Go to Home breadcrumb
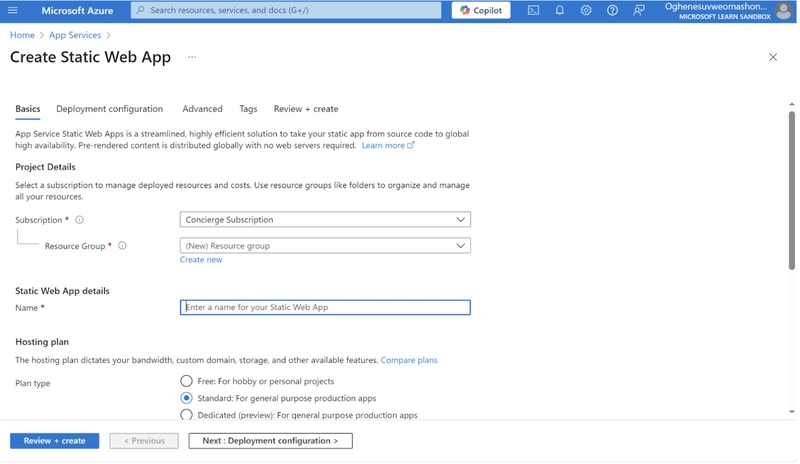The height and width of the screenshot is (464, 800). 22,35
